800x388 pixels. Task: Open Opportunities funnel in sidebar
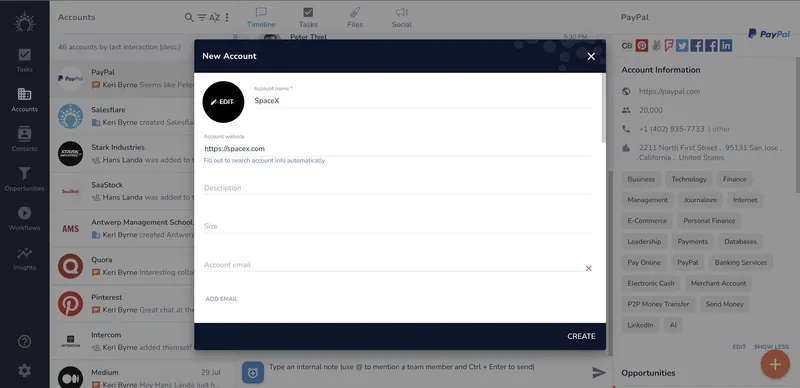point(24,179)
